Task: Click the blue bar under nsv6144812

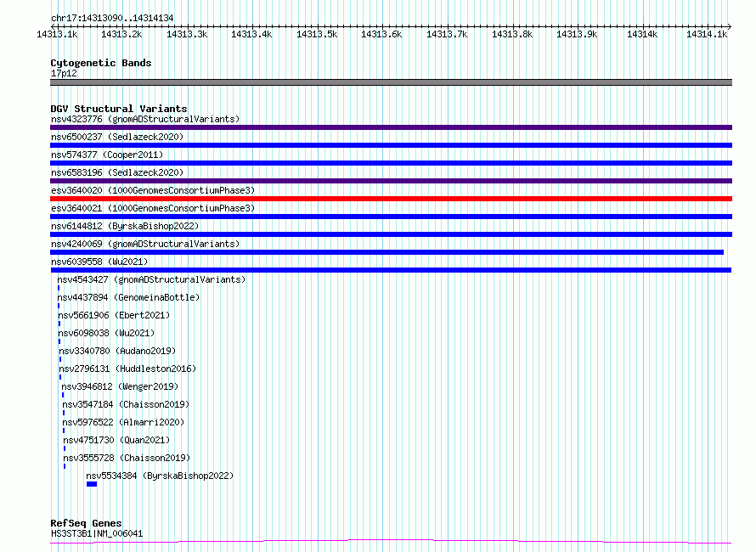Action: (x=391, y=234)
